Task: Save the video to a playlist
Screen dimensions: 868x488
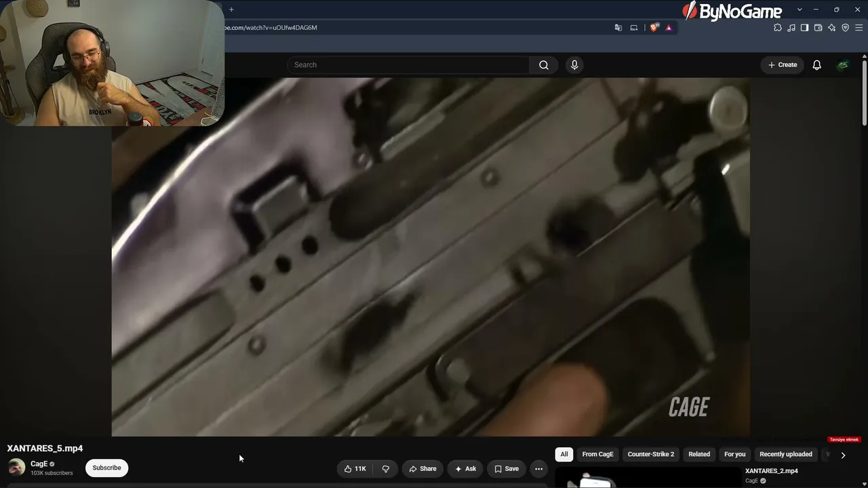Action: point(507,468)
